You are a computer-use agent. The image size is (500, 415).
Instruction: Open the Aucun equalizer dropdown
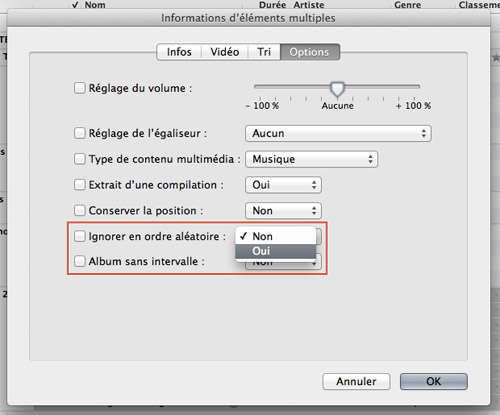coord(338,133)
